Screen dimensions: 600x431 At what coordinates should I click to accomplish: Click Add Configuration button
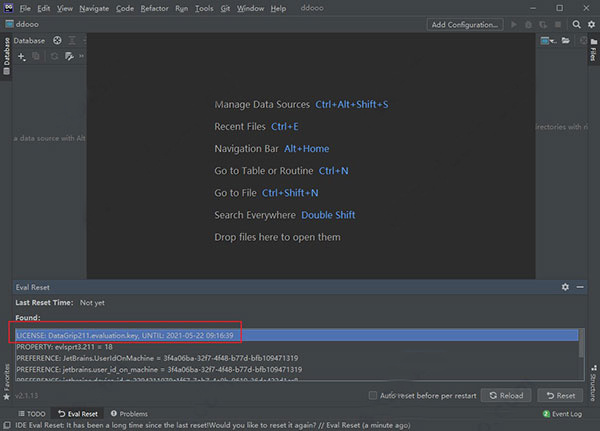(x=465, y=24)
